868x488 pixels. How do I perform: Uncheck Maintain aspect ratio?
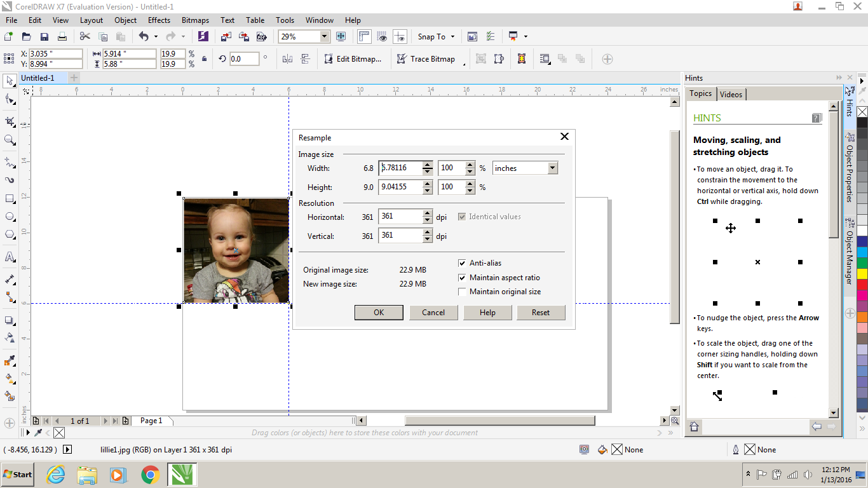462,278
